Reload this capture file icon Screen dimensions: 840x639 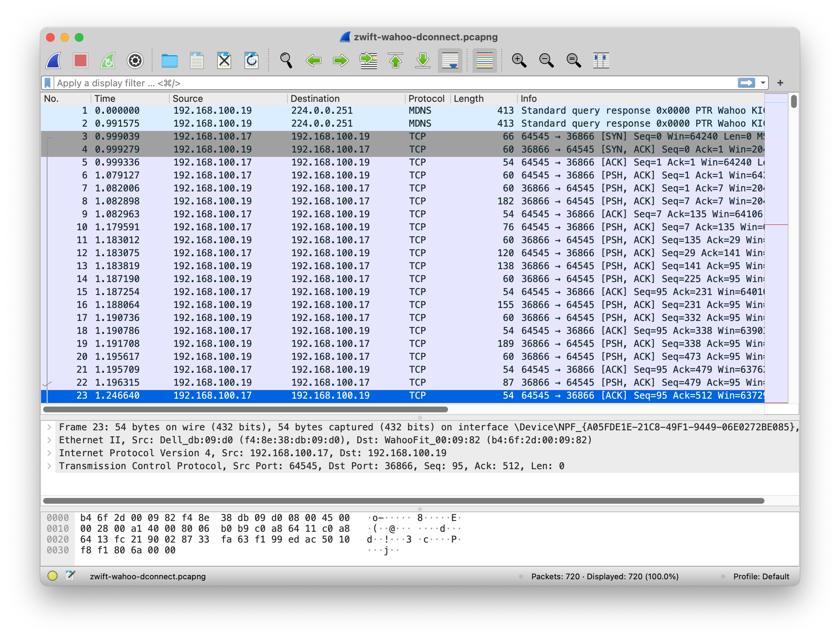pos(252,60)
